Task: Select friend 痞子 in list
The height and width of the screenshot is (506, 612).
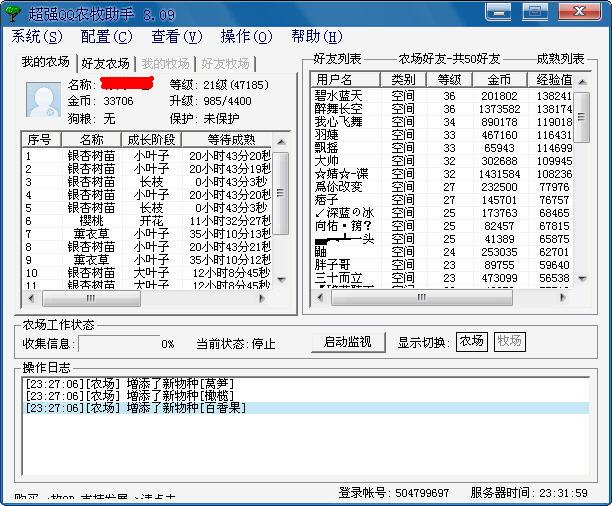Action: 443,200
